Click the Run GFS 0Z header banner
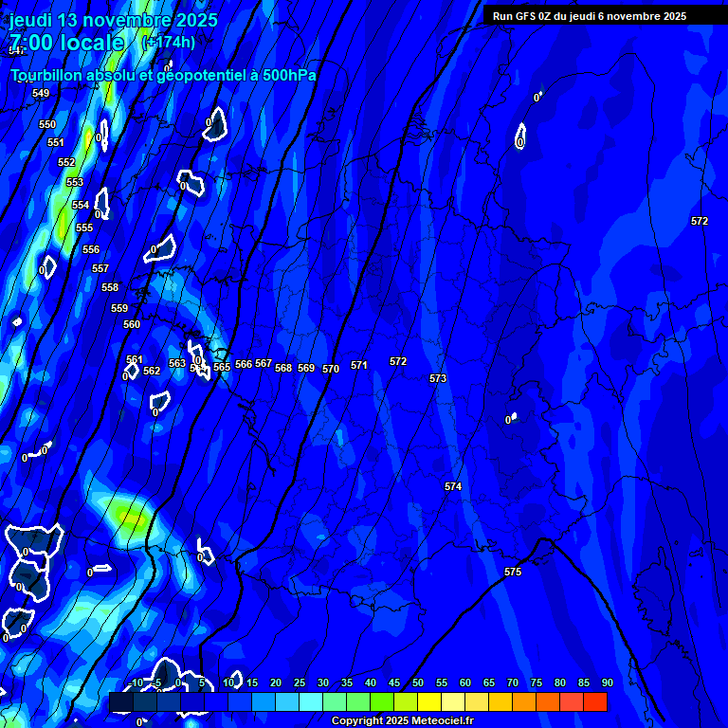Screen dimensions: 728x728 [x=589, y=16]
